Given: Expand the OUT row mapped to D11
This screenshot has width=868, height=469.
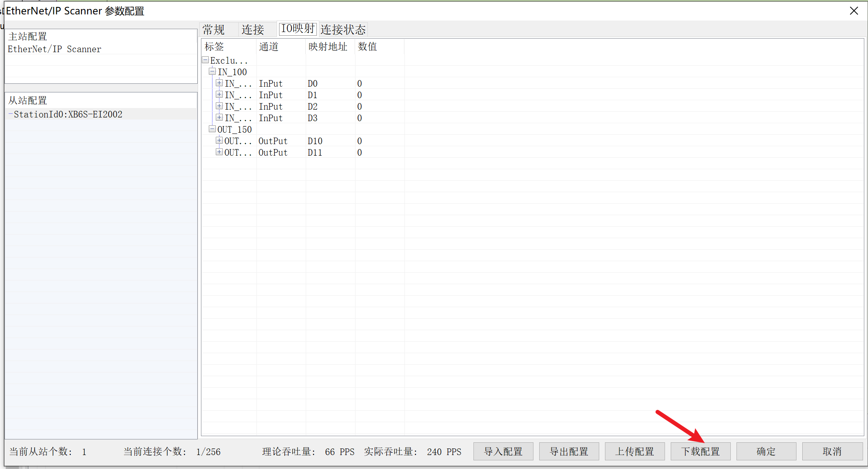Looking at the screenshot, I should point(219,152).
